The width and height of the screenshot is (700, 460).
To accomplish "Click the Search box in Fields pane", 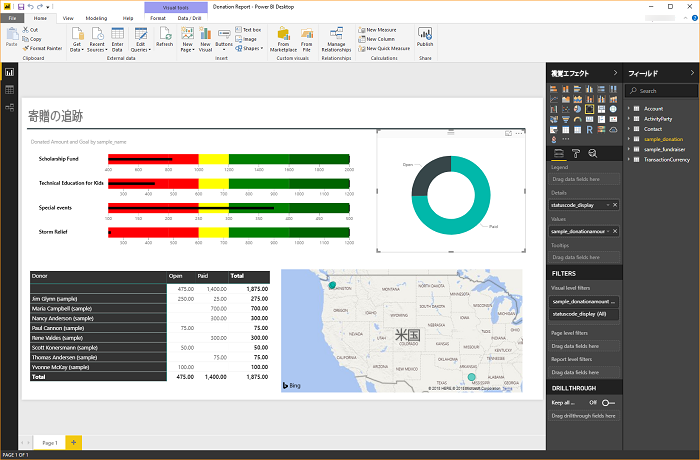I will 662,91.
